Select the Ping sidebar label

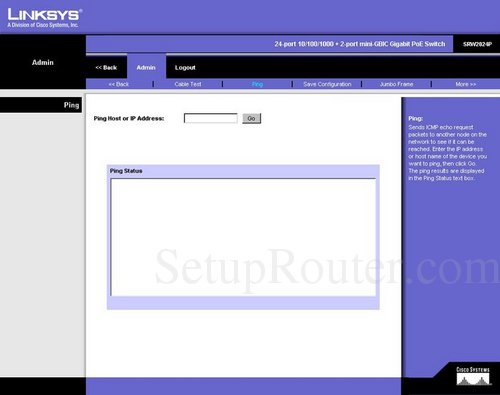tap(71, 105)
